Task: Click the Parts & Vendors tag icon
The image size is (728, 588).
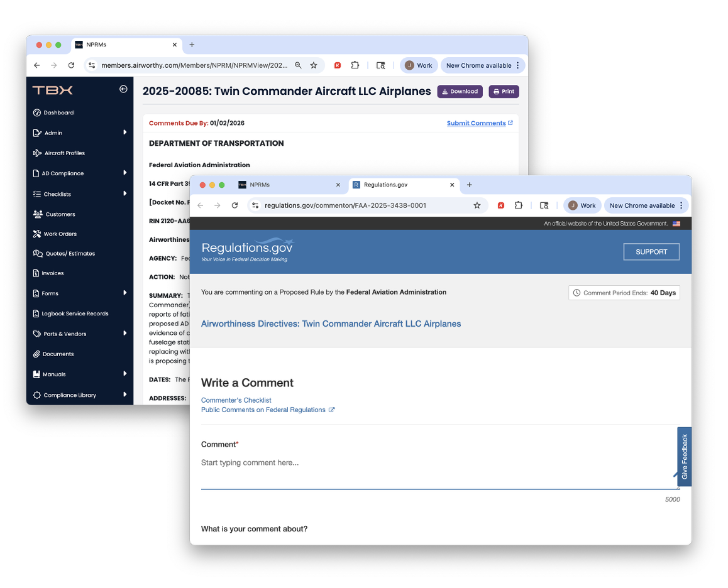Action: [x=36, y=334]
